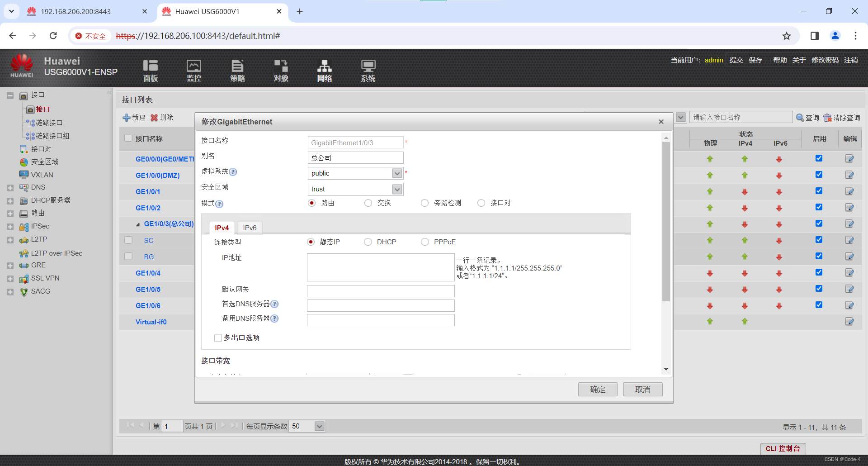Toggle the 启用 checkbox for GE1/0/5 row
868x466 pixels.
click(819, 289)
